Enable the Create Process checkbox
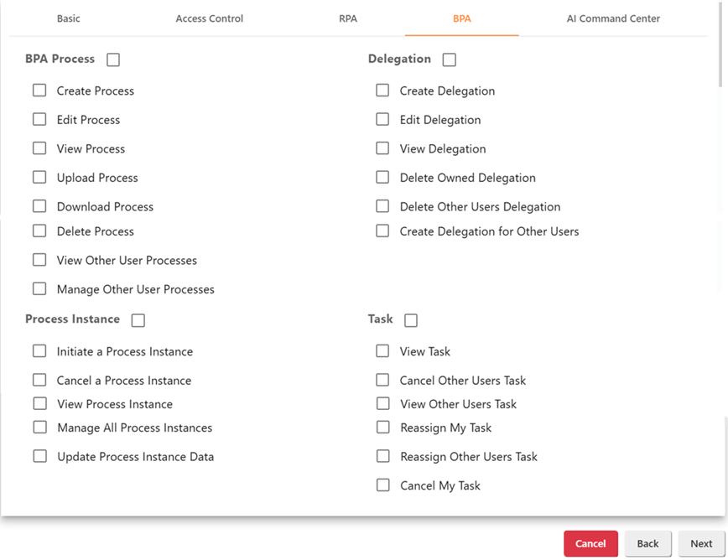The width and height of the screenshot is (728, 560). pyautogui.click(x=39, y=91)
